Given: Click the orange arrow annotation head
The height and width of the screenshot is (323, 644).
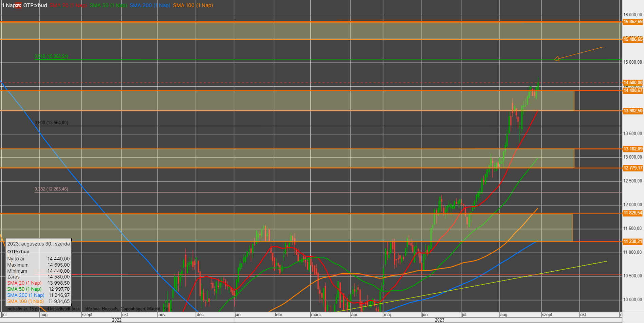Looking at the screenshot, I should click(x=557, y=59).
